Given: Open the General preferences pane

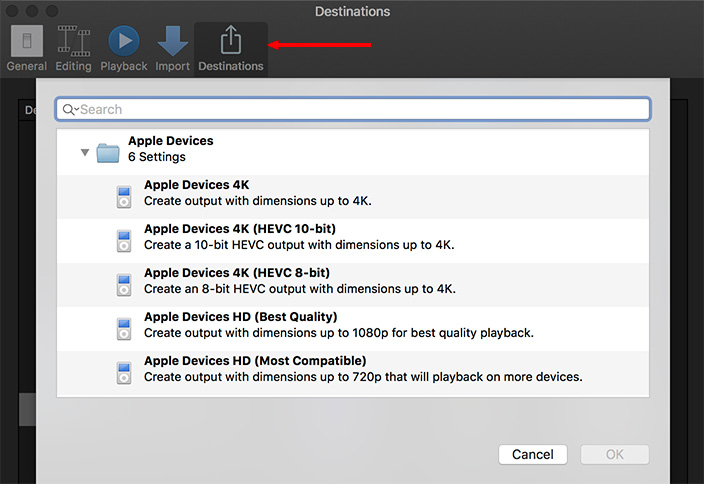Looking at the screenshot, I should pyautogui.click(x=26, y=48).
